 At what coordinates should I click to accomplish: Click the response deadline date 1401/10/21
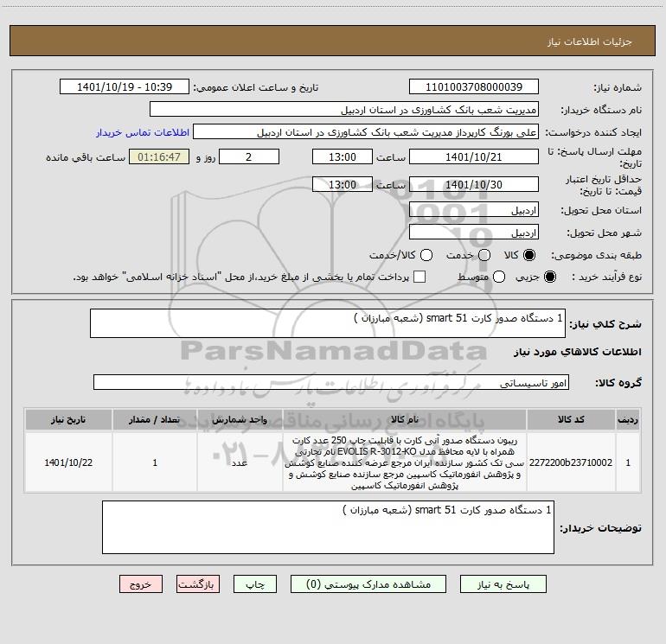click(474, 156)
